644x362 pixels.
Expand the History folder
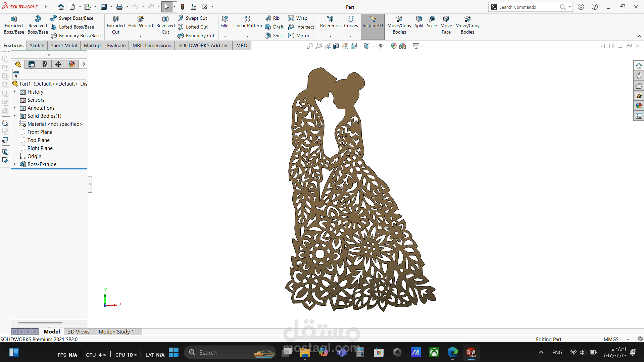pyautogui.click(x=15, y=92)
